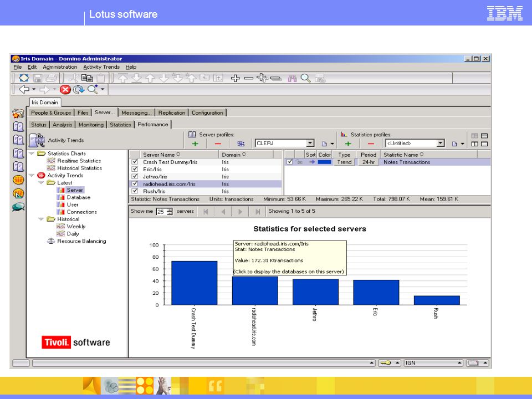The width and height of the screenshot is (532, 399).
Task: Open the Administration menu
Action: 60,67
